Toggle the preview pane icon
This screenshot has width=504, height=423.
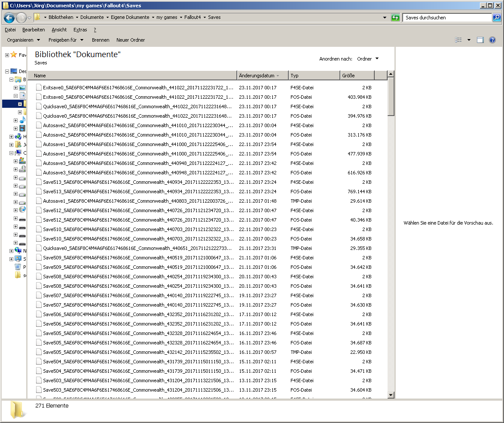(480, 40)
